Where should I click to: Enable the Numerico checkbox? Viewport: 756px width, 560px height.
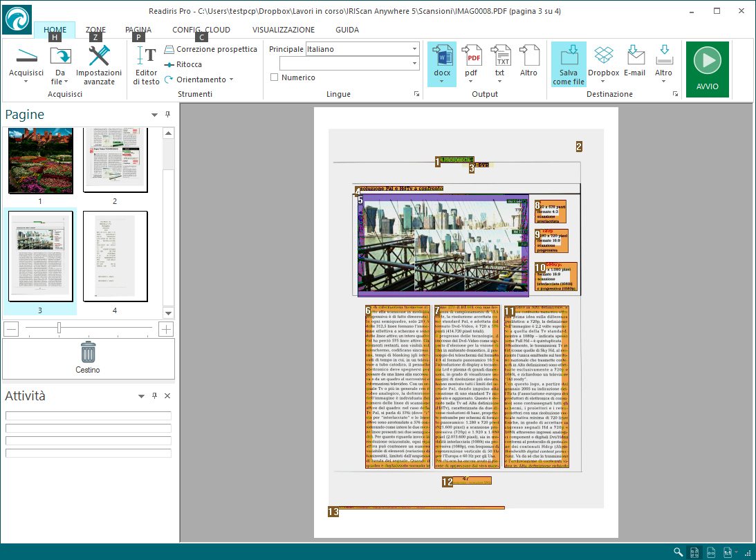275,77
